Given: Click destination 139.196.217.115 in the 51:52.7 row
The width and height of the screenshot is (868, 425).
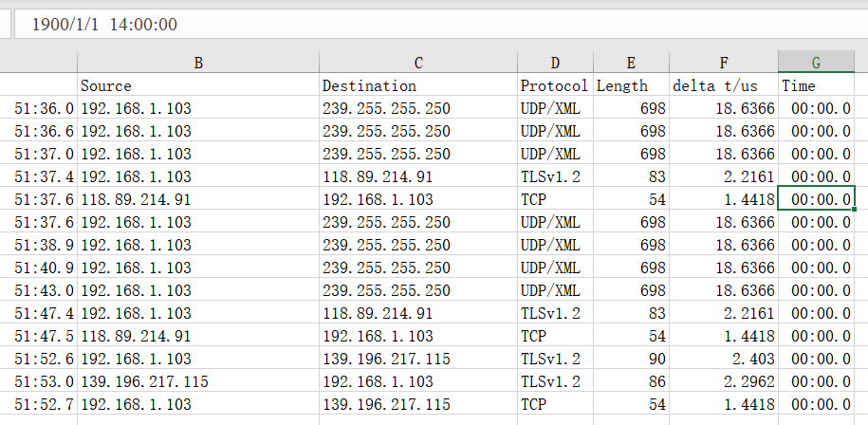Looking at the screenshot, I should (x=418, y=404).
